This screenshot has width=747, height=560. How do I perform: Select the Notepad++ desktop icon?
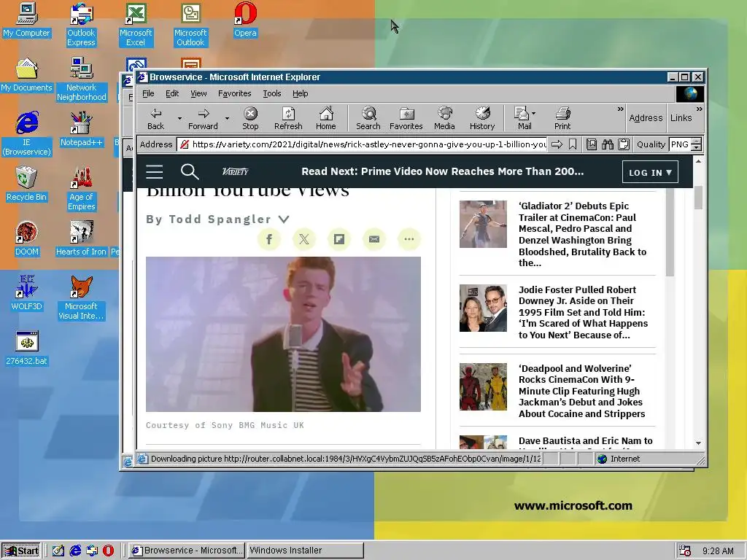(81, 129)
